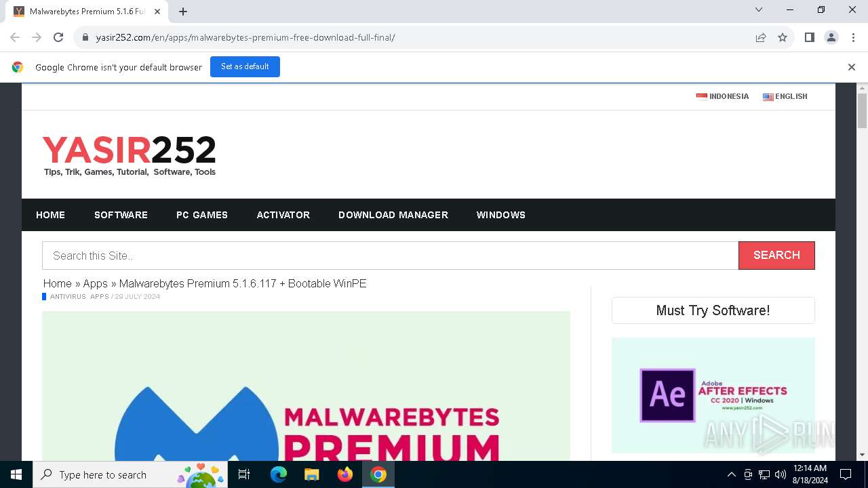Open File Explorer from the taskbar
The image size is (868, 488).
coord(312,474)
